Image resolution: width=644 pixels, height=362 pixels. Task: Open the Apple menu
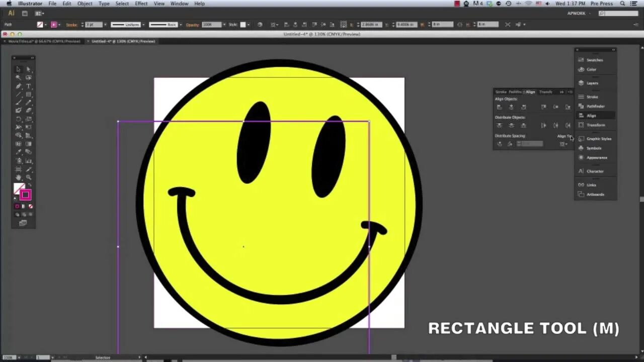(9, 4)
